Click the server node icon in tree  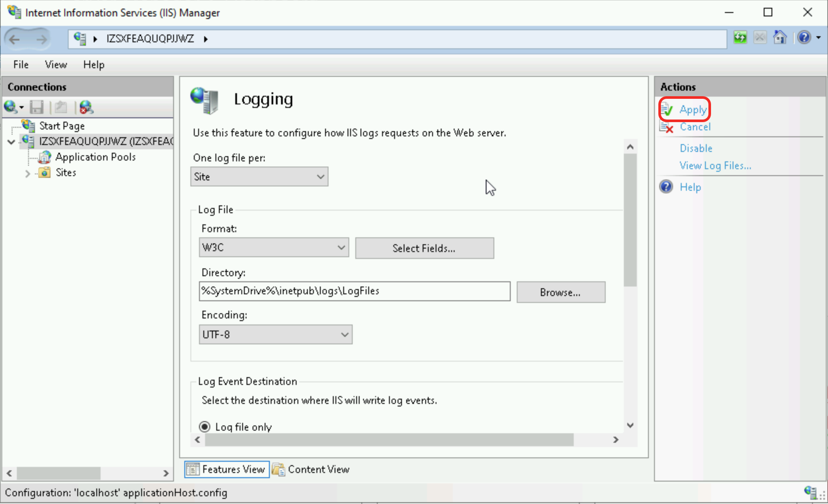click(x=28, y=141)
